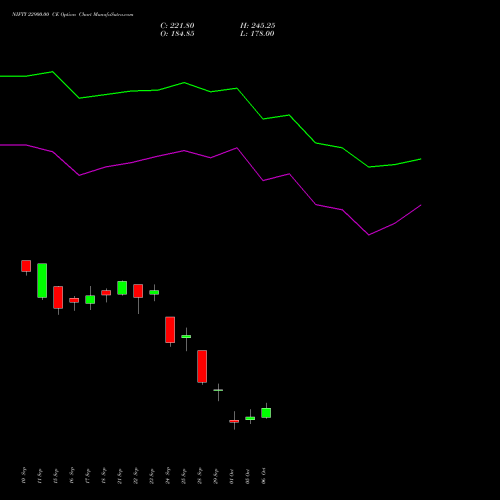
Task: Click the open value O: 184.85
Action: (x=177, y=34)
